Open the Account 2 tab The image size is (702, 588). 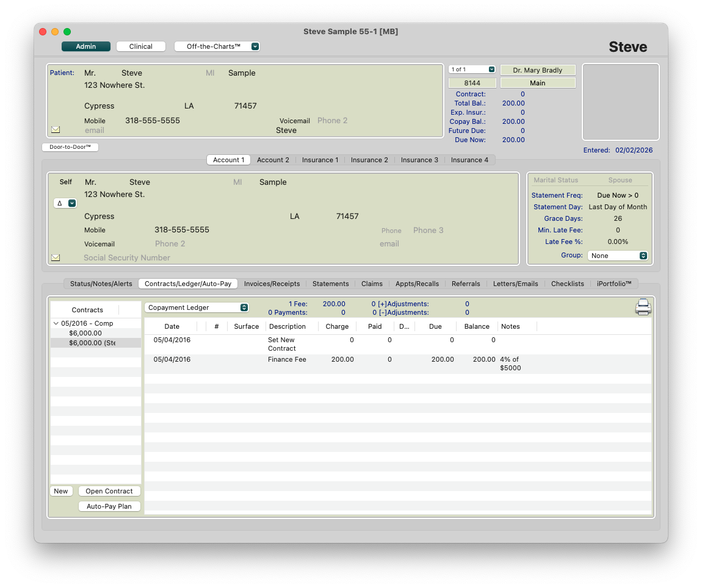tap(273, 160)
